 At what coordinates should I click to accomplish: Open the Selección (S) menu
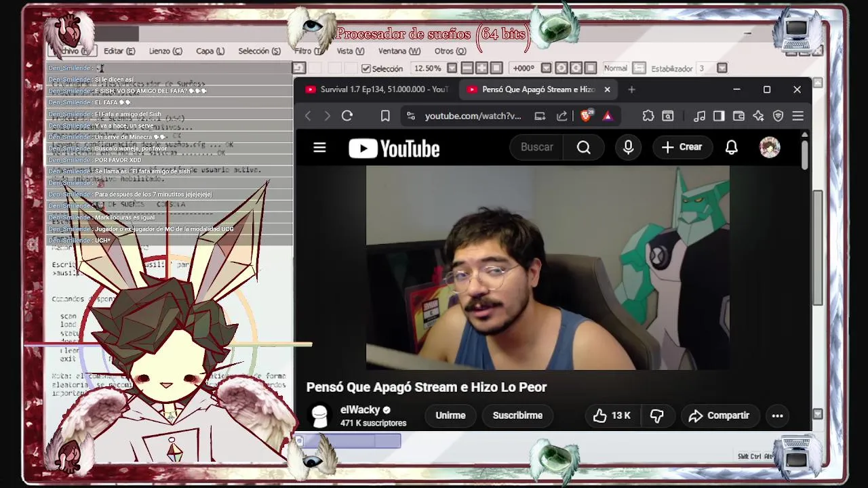coord(259,51)
